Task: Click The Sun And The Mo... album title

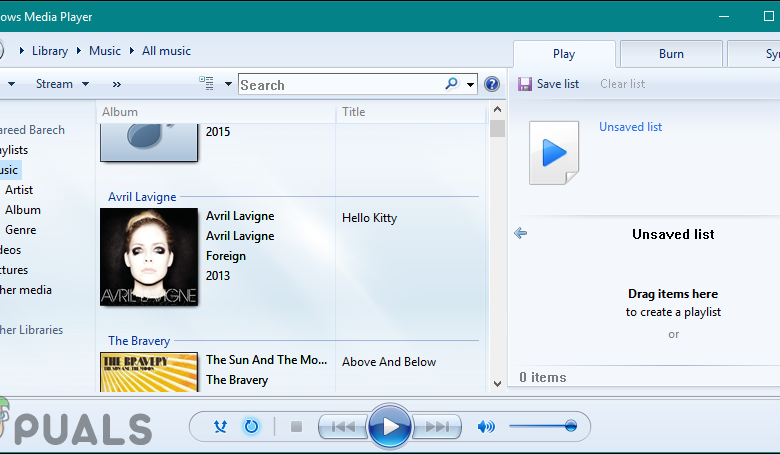Action: [267, 360]
